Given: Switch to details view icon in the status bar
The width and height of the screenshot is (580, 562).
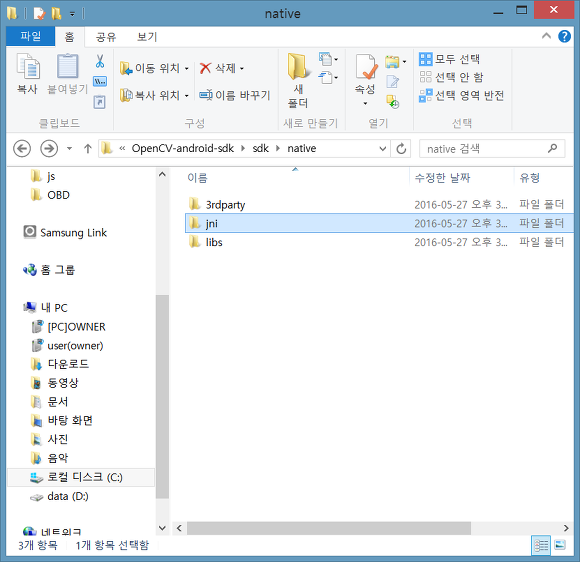Looking at the screenshot, I should pyautogui.click(x=541, y=545).
